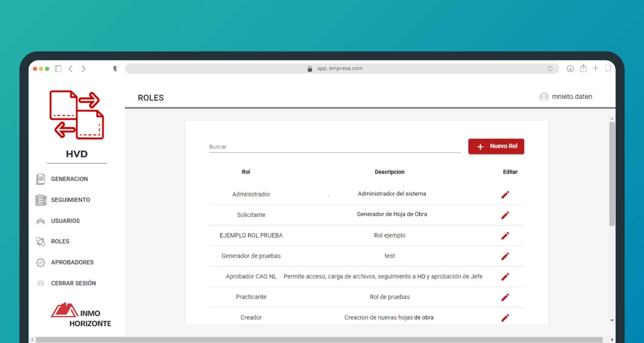
Task: Click edit pencil for Practicante row
Action: tap(505, 297)
